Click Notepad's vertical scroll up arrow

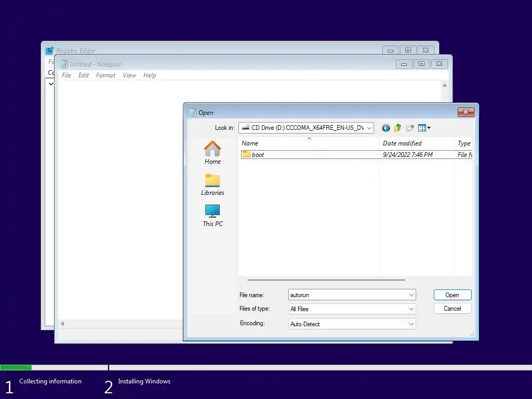[445, 85]
